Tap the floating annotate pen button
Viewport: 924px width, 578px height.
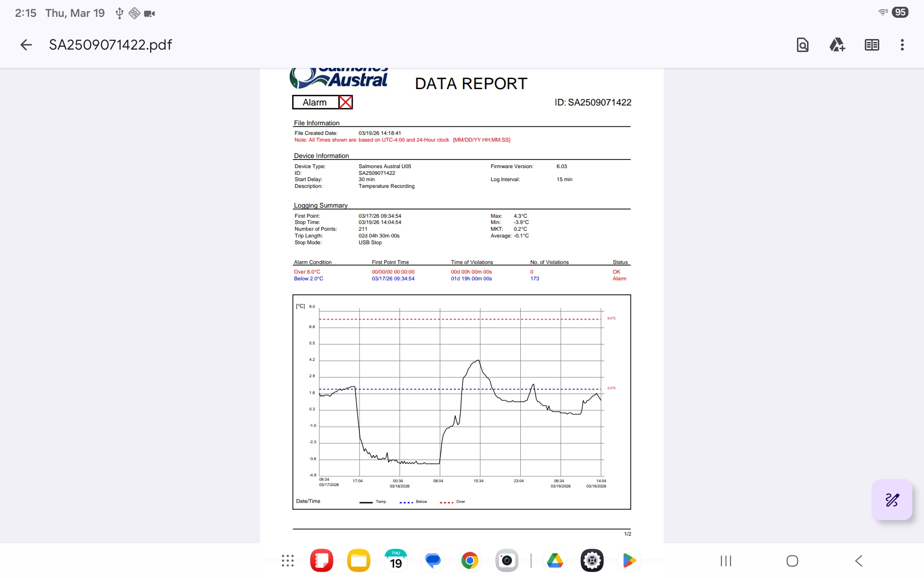pos(892,500)
